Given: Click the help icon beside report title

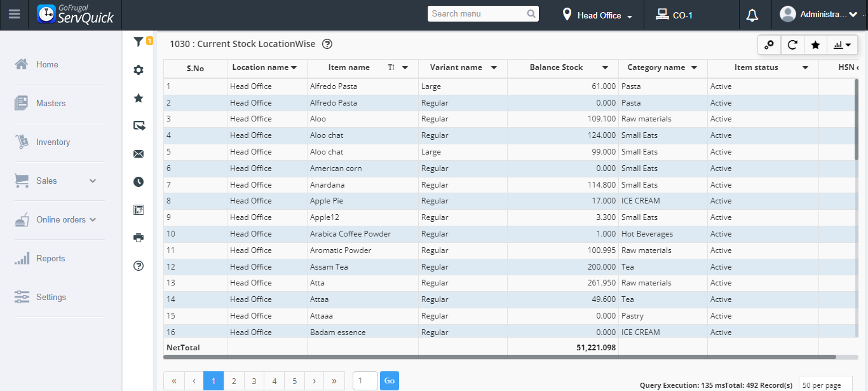Looking at the screenshot, I should click(x=327, y=44).
